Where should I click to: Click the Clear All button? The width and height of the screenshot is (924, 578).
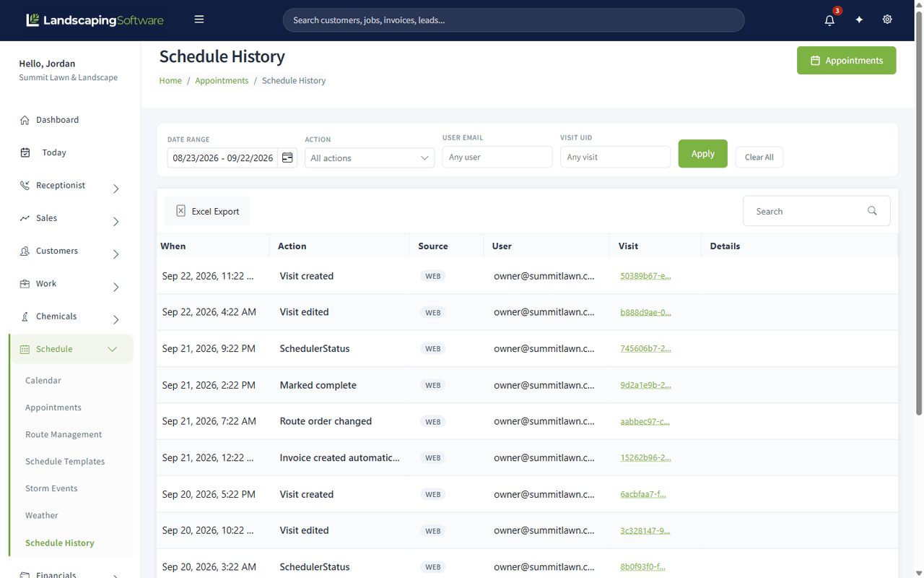point(759,157)
